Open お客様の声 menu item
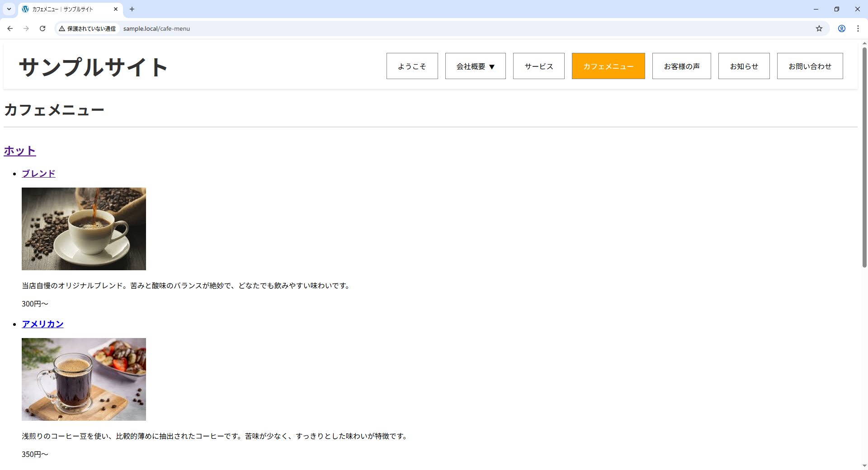The height and width of the screenshot is (470, 868). tap(682, 66)
